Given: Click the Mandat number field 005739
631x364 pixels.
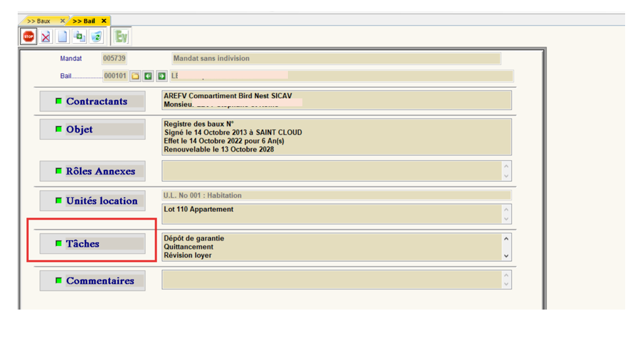Looking at the screenshot, I should tap(114, 58).
